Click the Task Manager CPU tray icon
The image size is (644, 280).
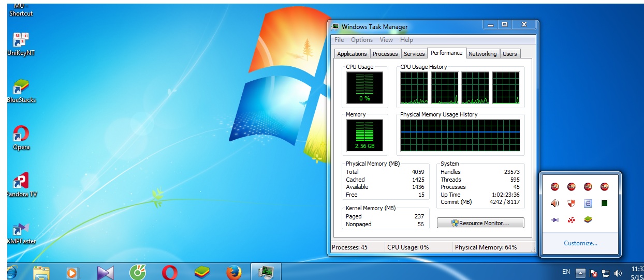coord(604,203)
